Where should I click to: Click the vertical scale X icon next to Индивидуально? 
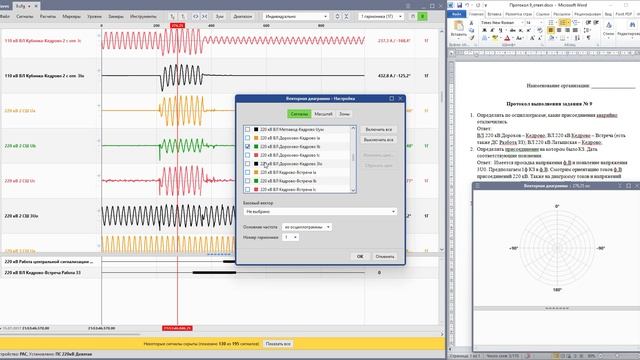pyautogui.click(x=346, y=16)
